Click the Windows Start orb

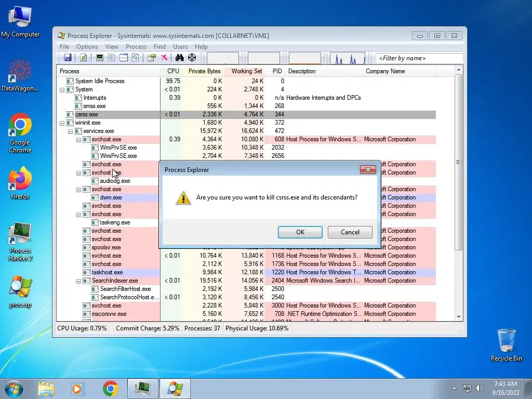(x=14, y=389)
